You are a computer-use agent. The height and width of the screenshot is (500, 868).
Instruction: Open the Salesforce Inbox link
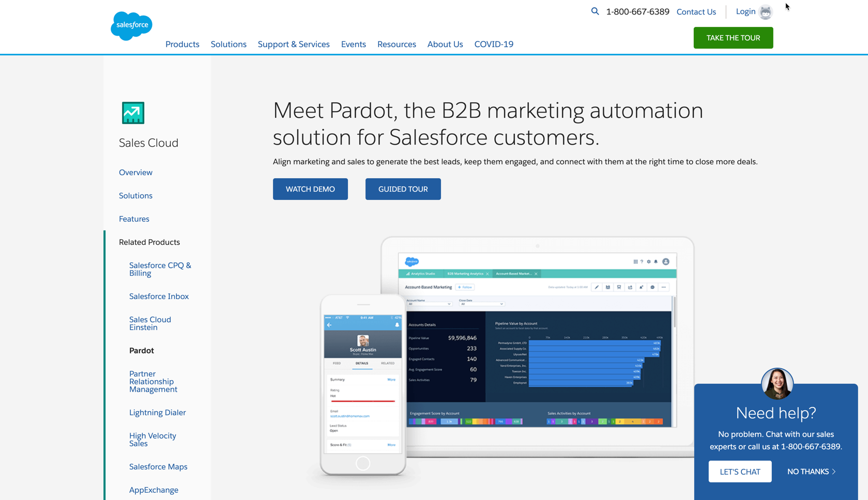[x=159, y=296]
